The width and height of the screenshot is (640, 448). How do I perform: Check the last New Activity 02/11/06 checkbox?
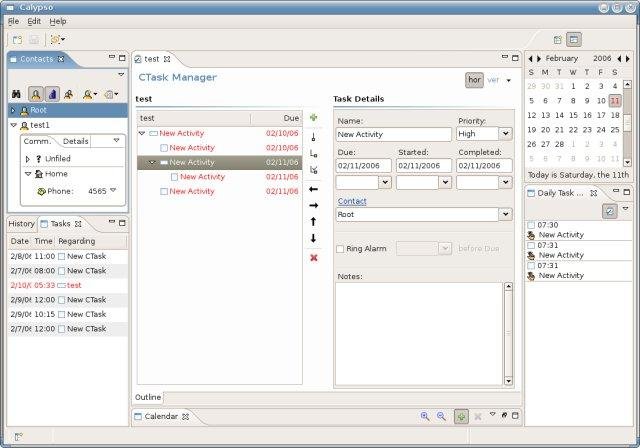tap(164, 191)
